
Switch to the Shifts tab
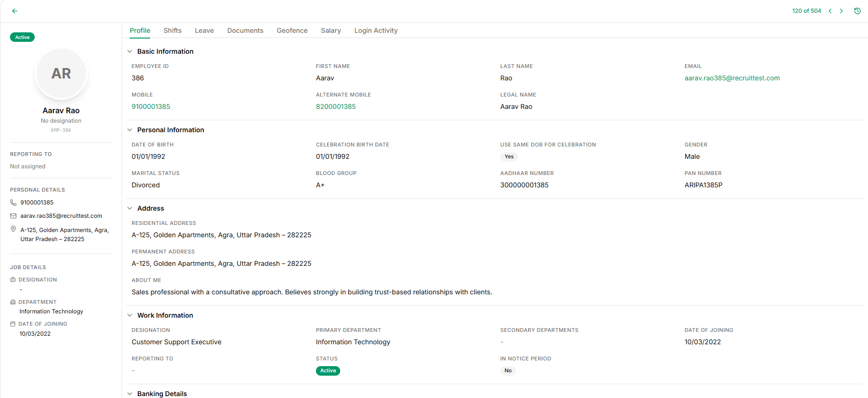click(x=172, y=30)
